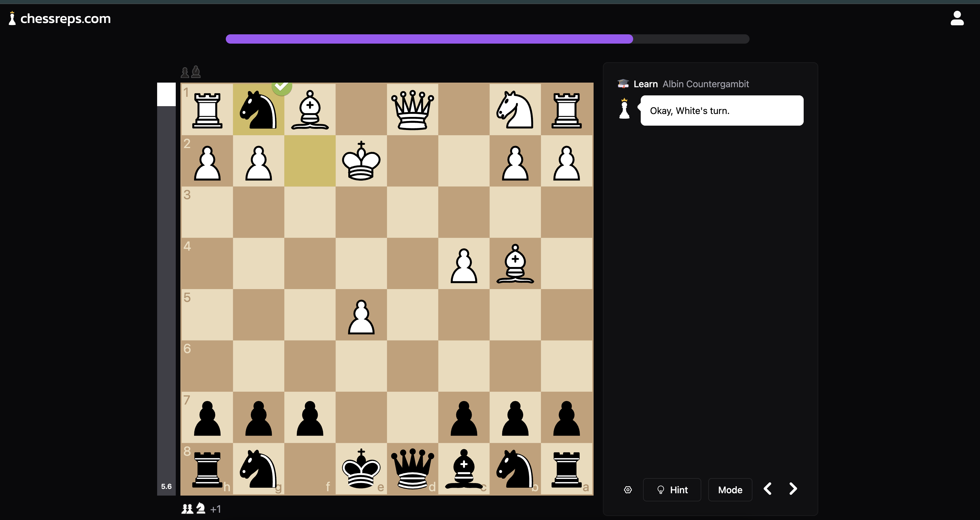
Task: Click the white bishop on b4
Action: (515, 264)
